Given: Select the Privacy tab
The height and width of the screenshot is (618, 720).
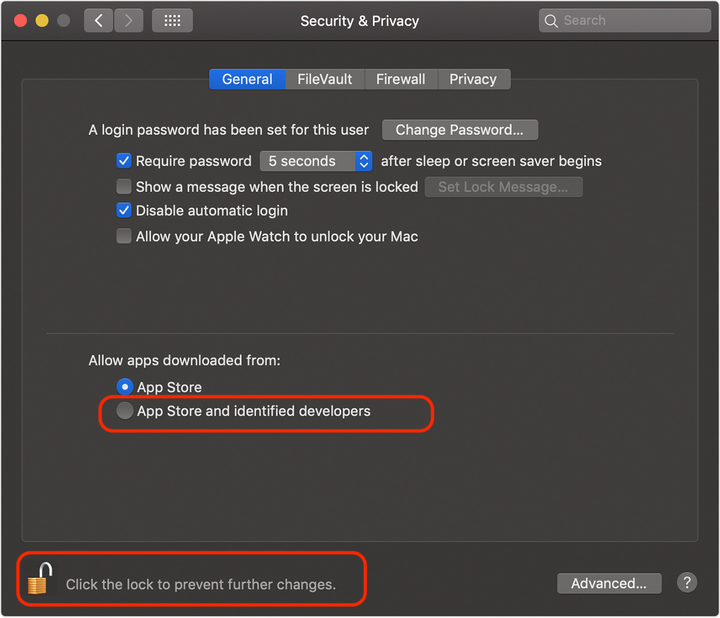Looking at the screenshot, I should (473, 80).
